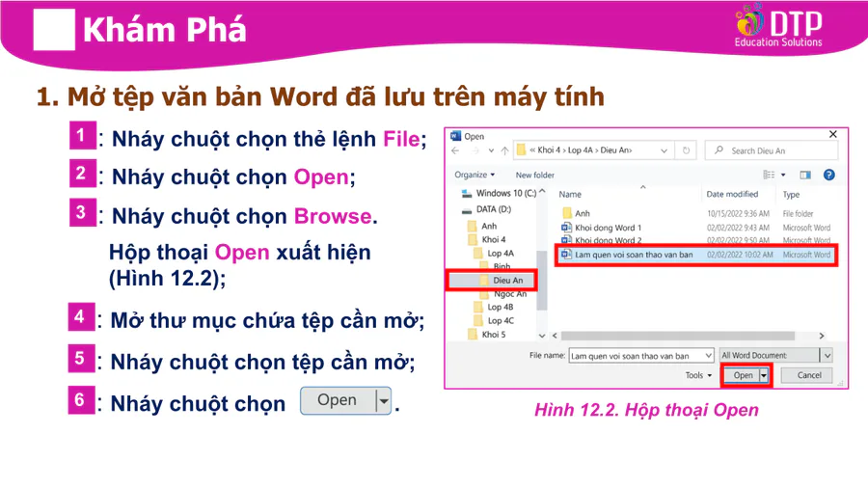Select DATA (D:) drive in tree

point(494,207)
